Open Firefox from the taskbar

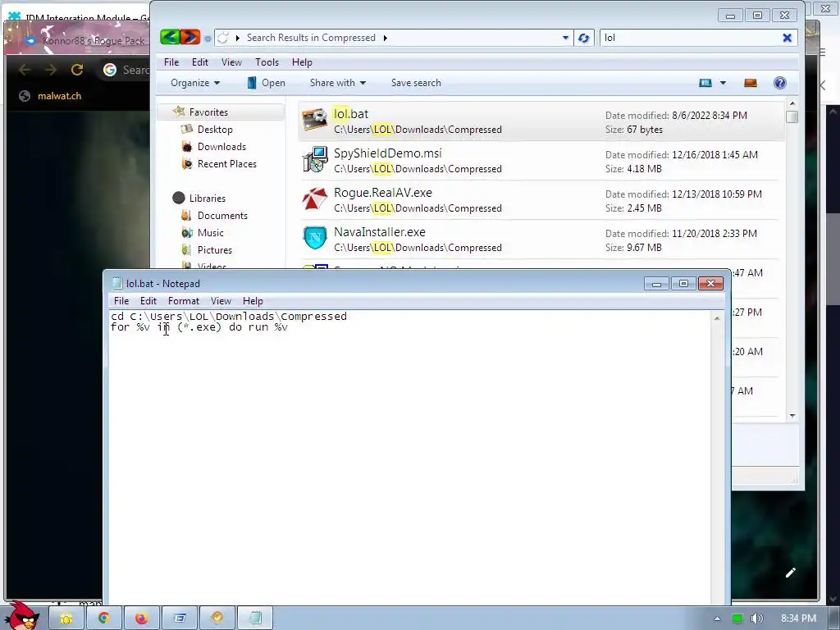point(141,619)
